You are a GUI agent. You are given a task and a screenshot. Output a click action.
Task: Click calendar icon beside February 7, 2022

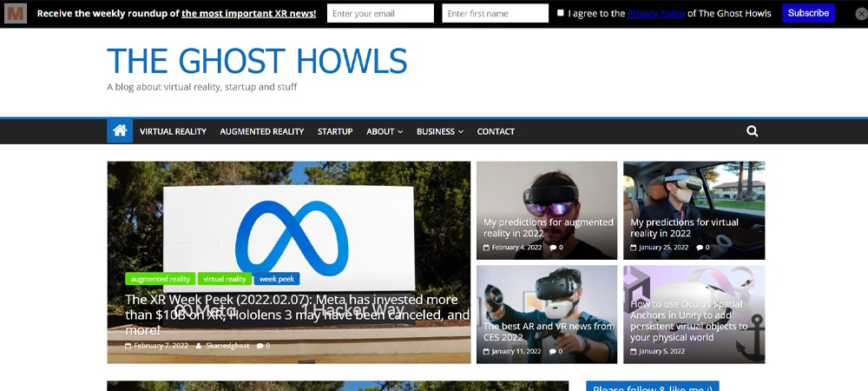(x=128, y=346)
